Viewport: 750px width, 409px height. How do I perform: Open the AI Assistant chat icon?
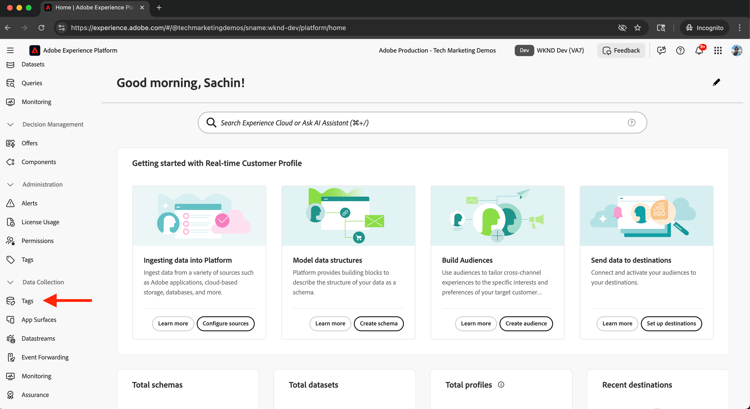(661, 50)
